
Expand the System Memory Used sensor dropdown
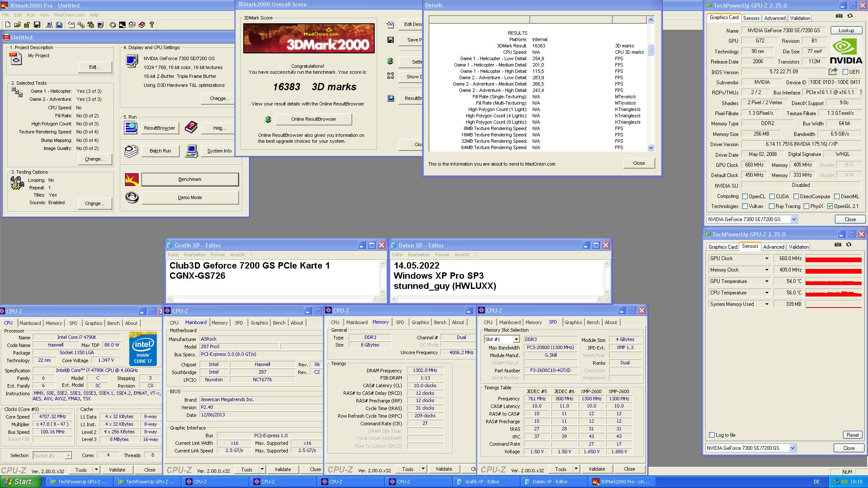click(x=766, y=304)
